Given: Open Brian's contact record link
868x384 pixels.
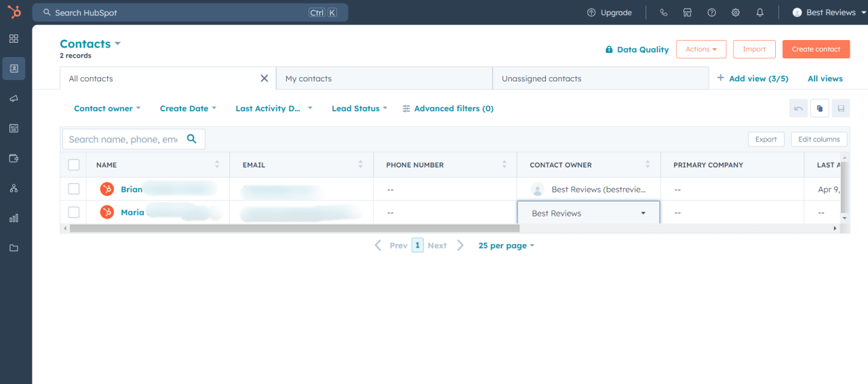Looking at the screenshot, I should (132, 189).
